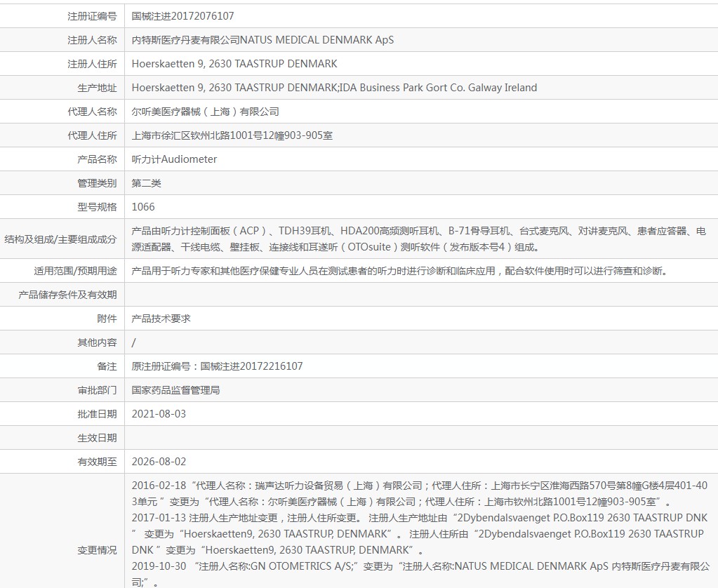The image size is (718, 588).
Task: Click the 生效日期 label
Action: [97, 437]
